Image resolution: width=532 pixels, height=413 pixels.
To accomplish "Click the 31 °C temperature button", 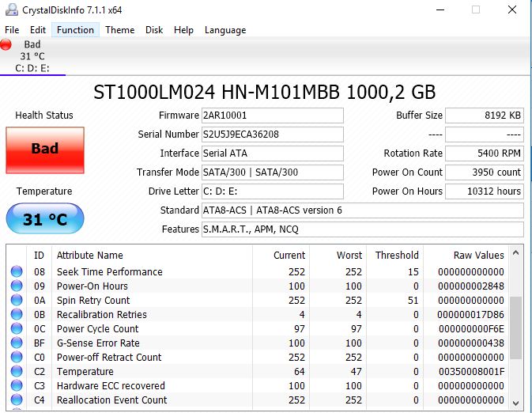I will coord(45,218).
